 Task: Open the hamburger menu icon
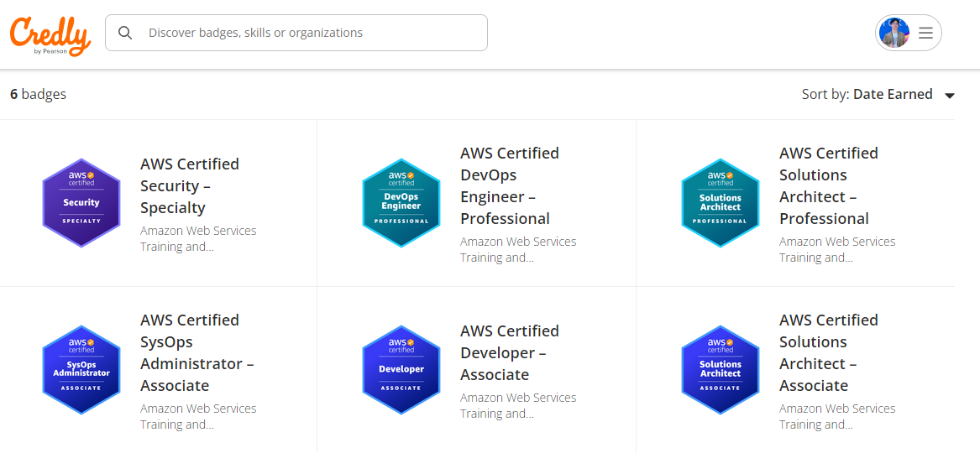click(925, 34)
